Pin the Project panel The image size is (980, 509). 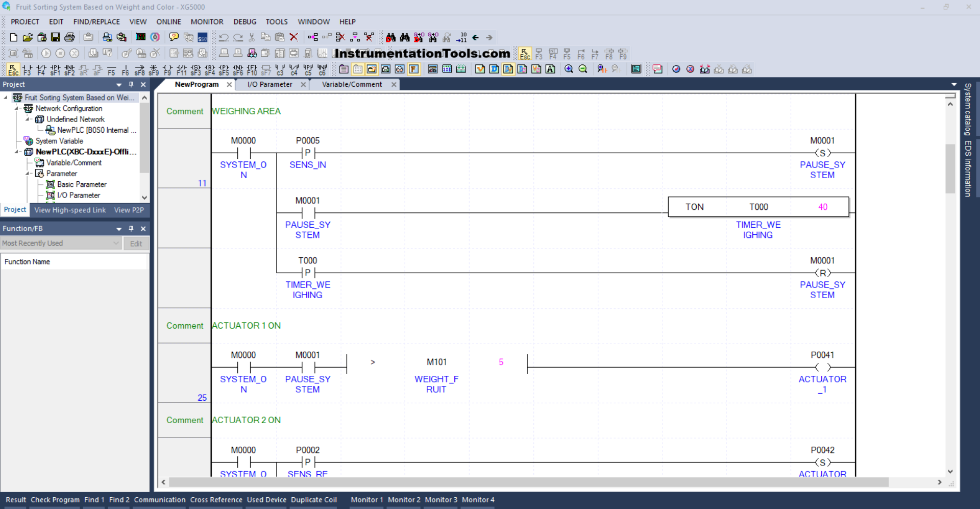tap(131, 84)
